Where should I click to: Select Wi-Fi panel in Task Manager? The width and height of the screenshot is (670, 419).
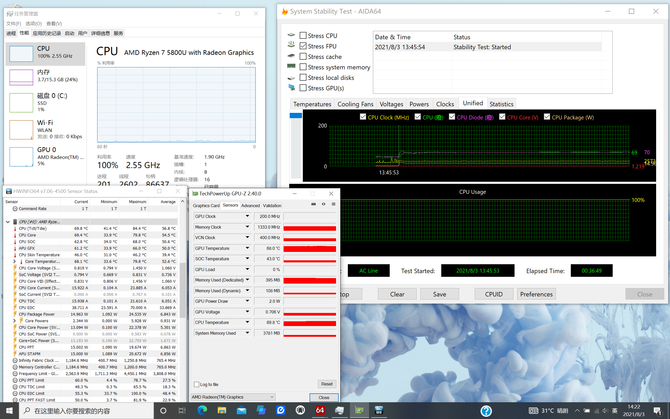(x=45, y=129)
